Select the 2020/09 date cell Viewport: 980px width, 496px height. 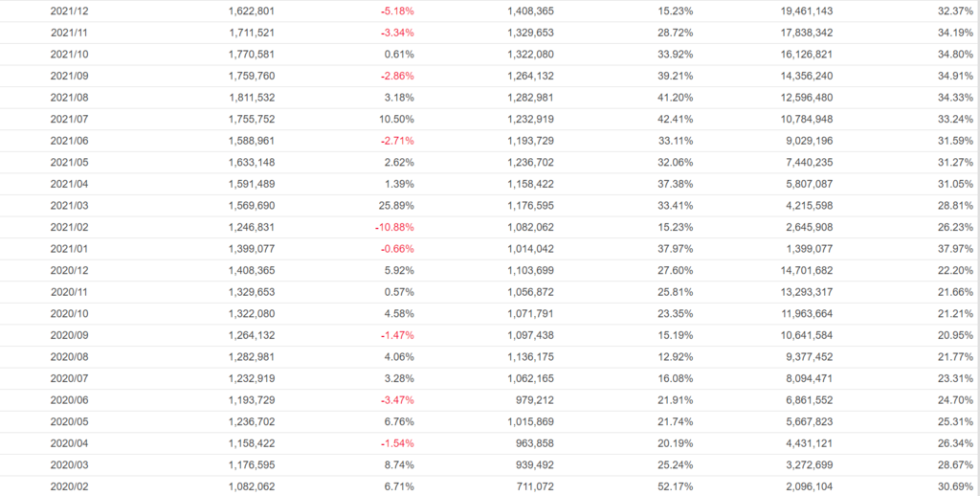69,335
